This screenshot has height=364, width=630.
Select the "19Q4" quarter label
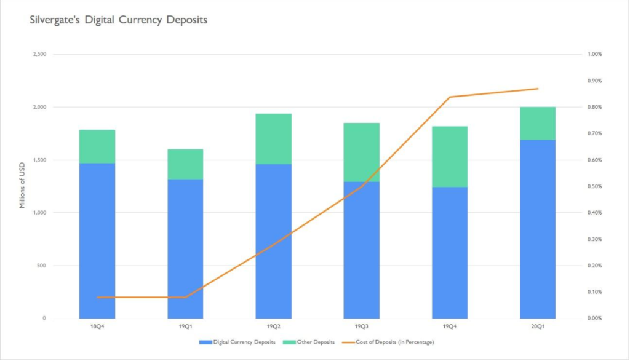[x=450, y=326]
